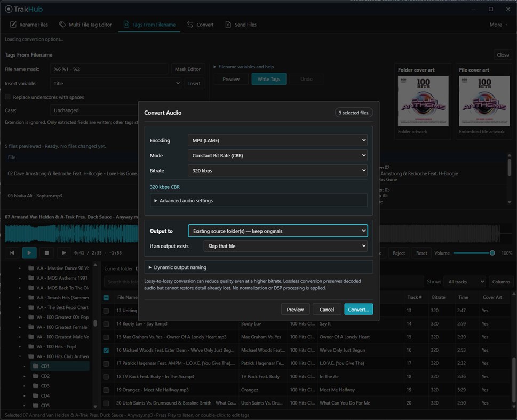Viewport: 517px width, 420px height.
Task: Change the Bitrate dropdown value
Action: pos(277,171)
